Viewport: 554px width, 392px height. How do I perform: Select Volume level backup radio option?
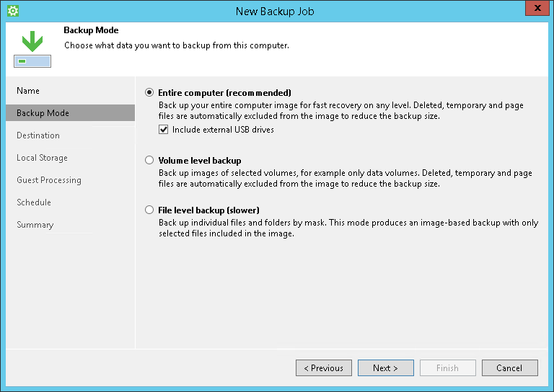pos(149,161)
